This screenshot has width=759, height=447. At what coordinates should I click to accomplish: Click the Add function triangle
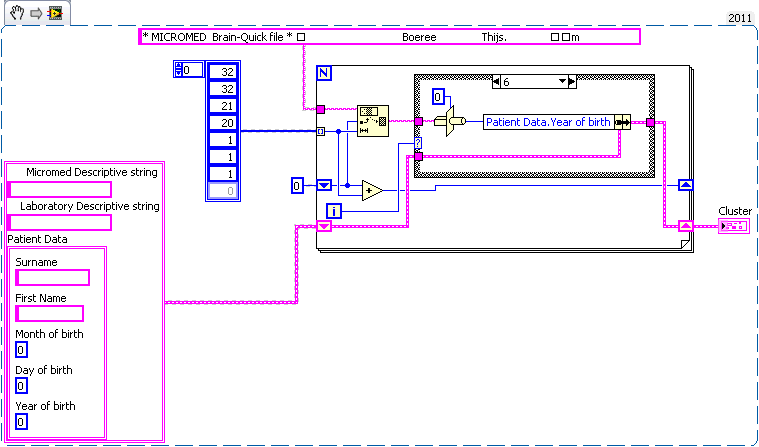(x=372, y=190)
